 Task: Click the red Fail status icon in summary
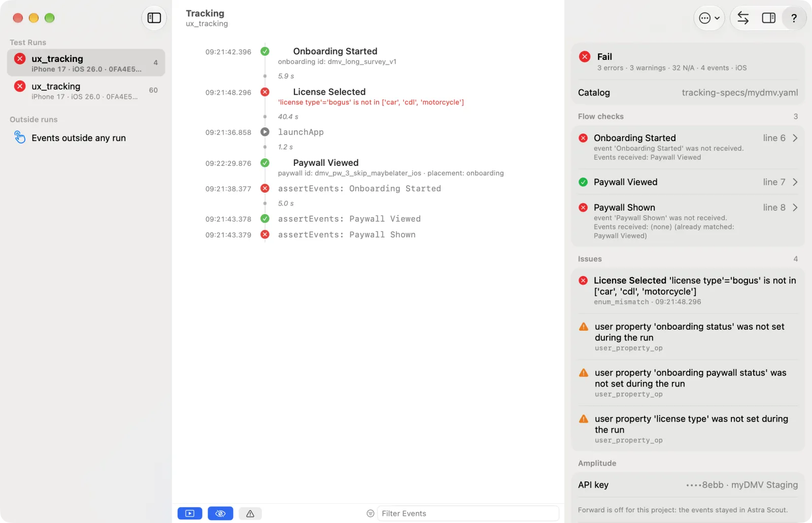[585, 56]
